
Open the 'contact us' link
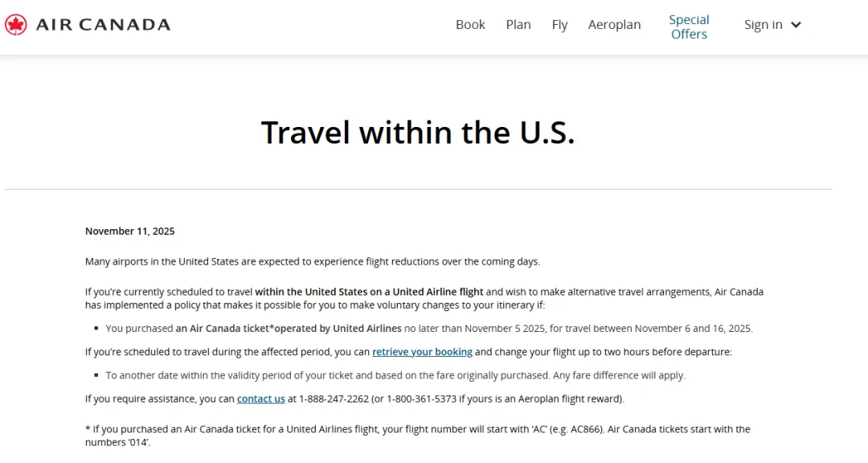coord(260,399)
